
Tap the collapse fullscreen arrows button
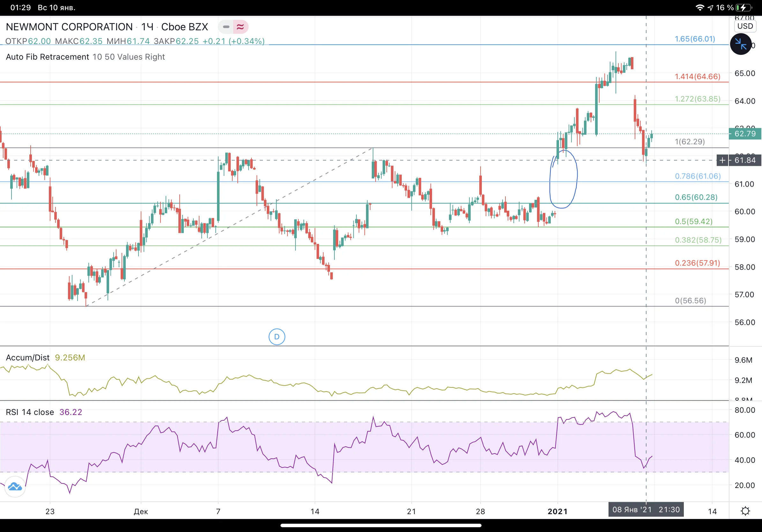coord(741,44)
